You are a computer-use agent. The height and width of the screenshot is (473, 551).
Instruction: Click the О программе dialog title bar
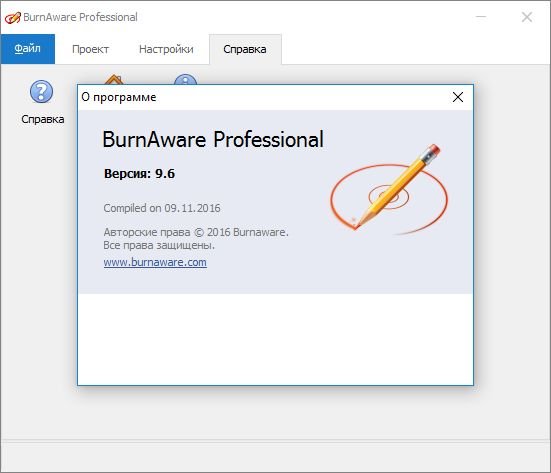point(264,97)
